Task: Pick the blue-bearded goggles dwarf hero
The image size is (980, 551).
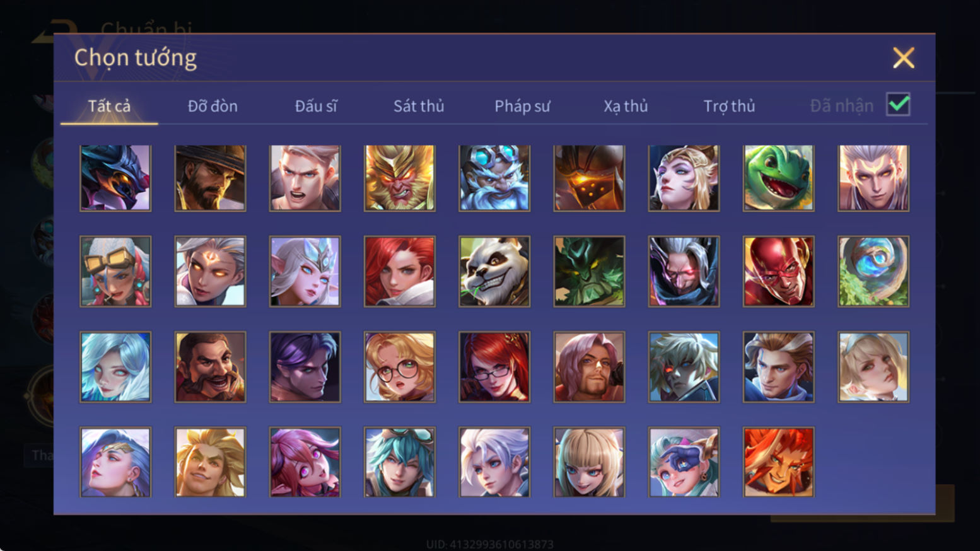Action: coord(494,178)
